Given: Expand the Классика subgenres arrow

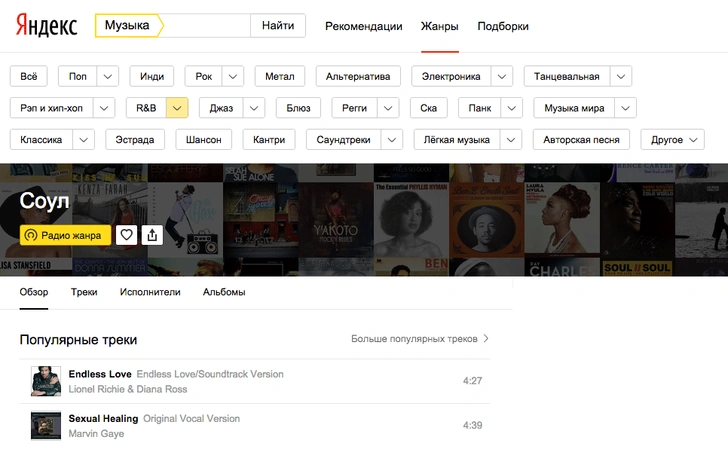Looking at the screenshot, I should click(x=84, y=139).
